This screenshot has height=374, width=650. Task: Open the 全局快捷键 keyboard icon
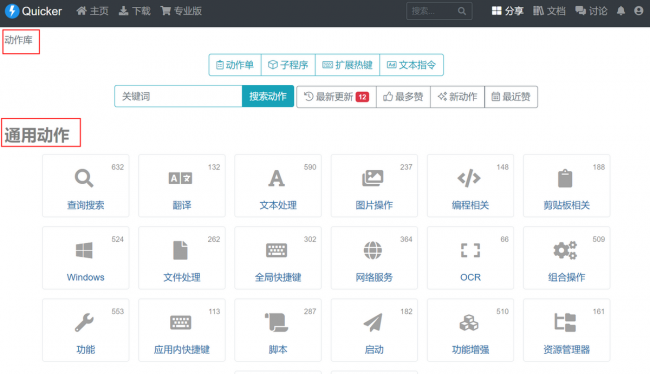(x=276, y=250)
